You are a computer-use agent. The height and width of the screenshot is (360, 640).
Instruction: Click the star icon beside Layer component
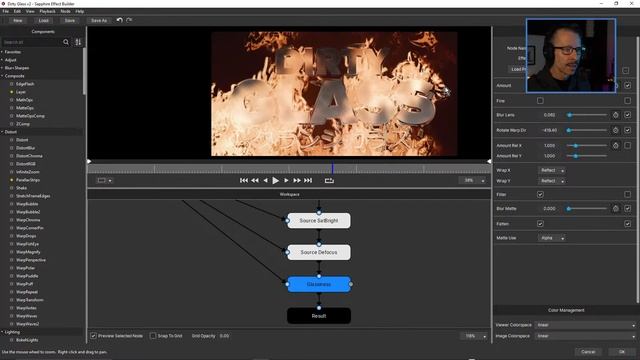click(x=11, y=92)
